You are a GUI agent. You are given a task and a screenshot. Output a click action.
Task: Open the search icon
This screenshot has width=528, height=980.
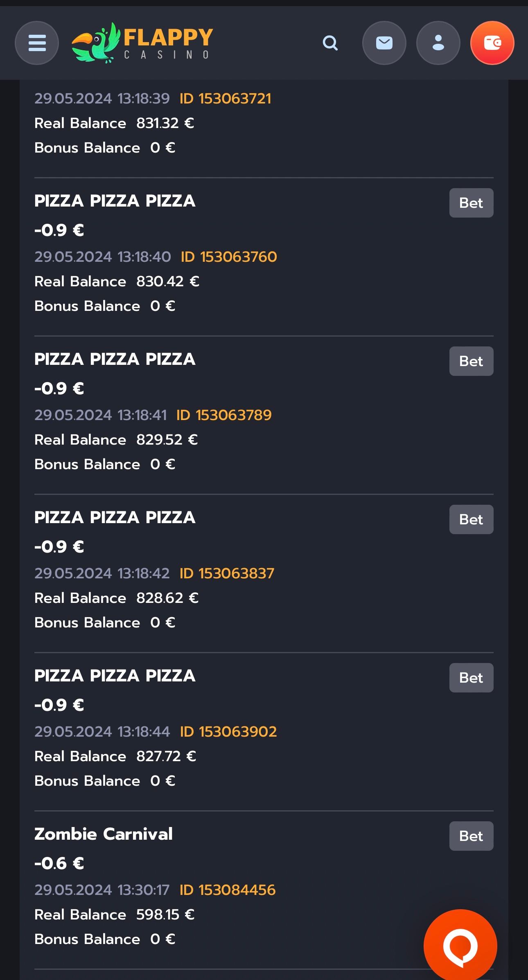(330, 43)
